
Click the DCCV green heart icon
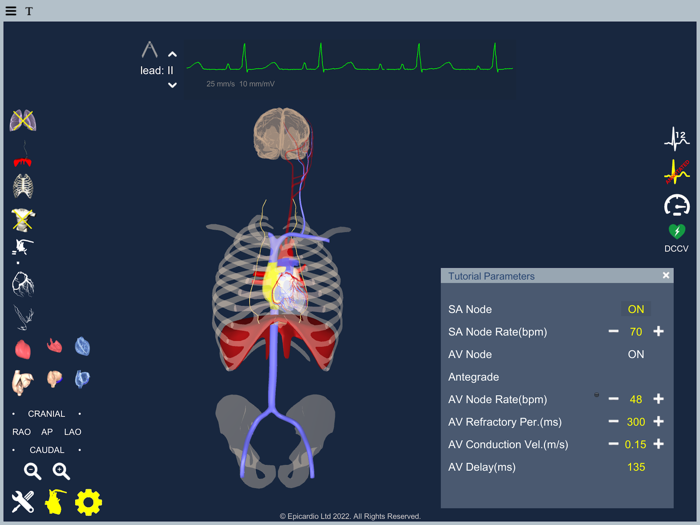coord(677,231)
